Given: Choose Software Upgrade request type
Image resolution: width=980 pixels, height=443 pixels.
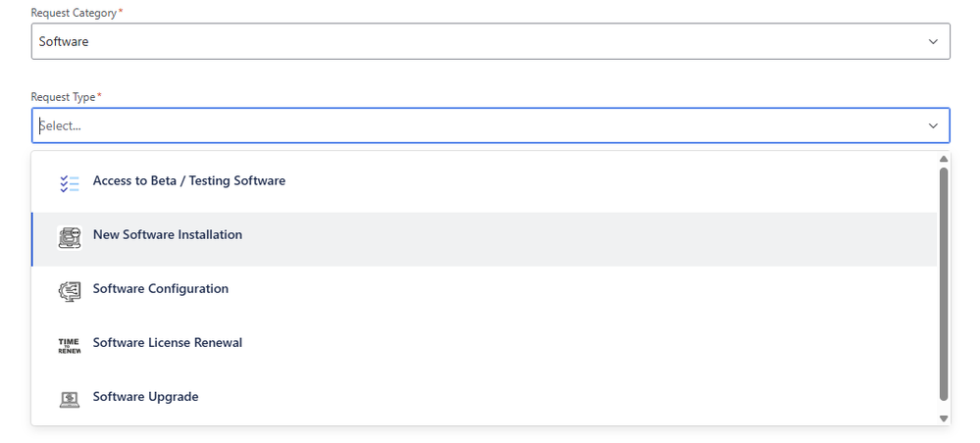Looking at the screenshot, I should pyautogui.click(x=146, y=396).
